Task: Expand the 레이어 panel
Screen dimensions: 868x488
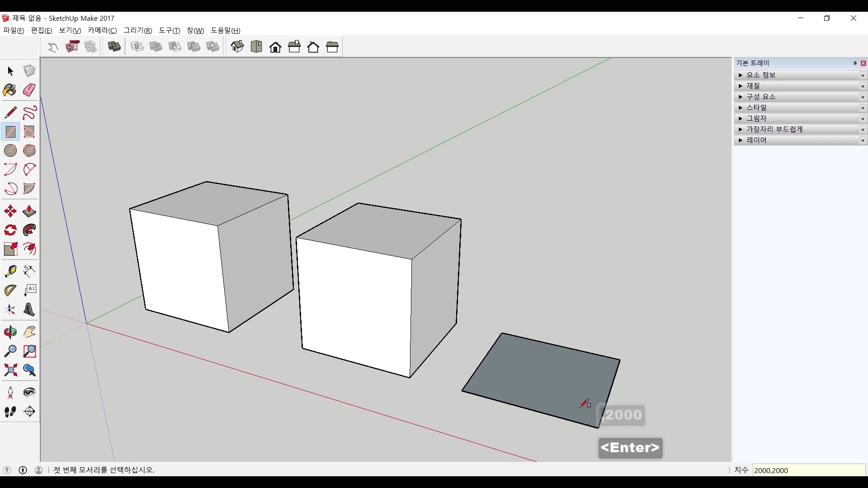Action: coord(756,140)
